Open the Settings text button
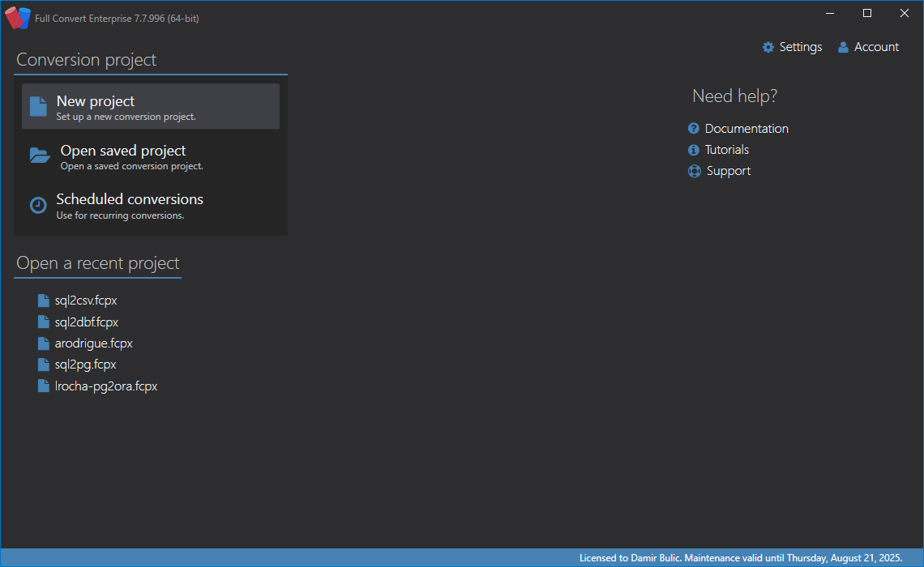 tap(801, 47)
